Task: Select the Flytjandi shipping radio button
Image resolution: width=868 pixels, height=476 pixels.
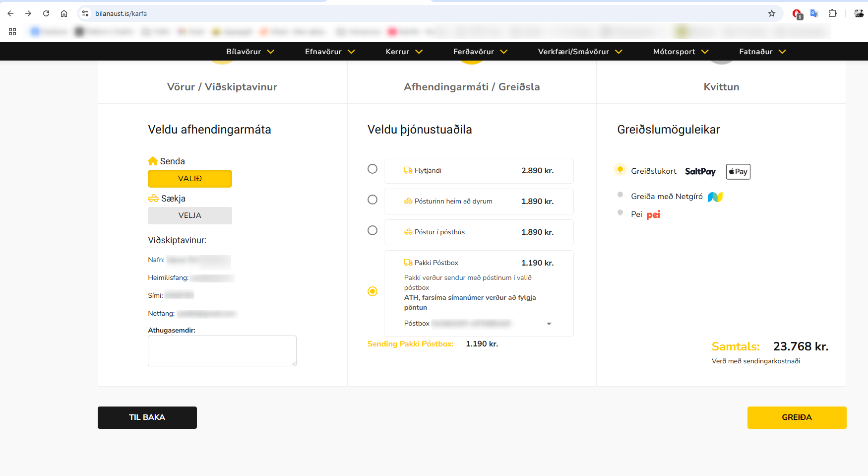Action: point(372,169)
